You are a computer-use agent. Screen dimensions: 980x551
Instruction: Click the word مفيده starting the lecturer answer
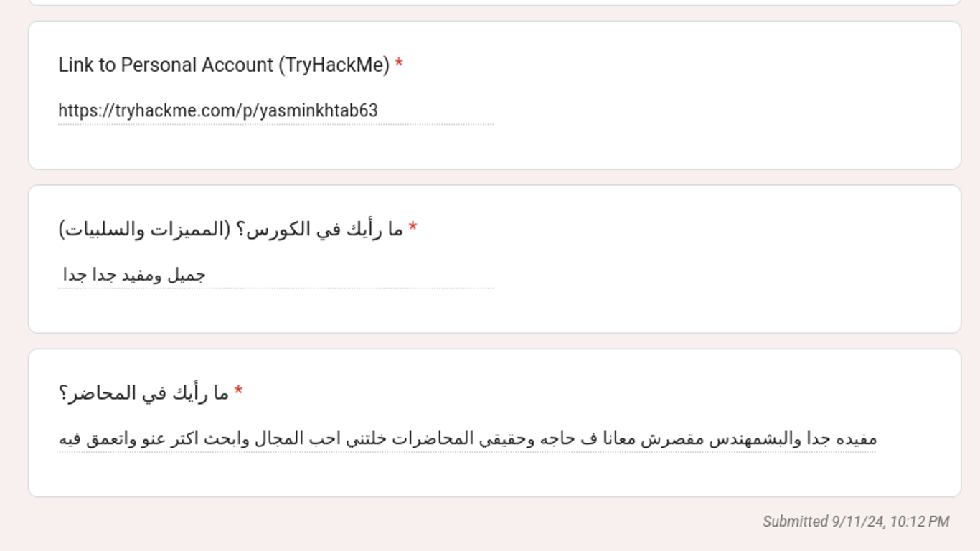pos(857,438)
